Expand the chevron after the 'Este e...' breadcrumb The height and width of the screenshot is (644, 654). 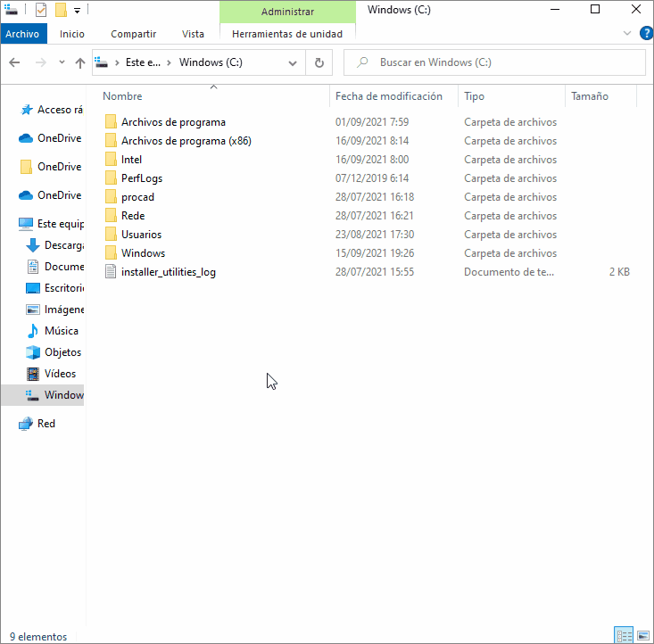point(169,63)
